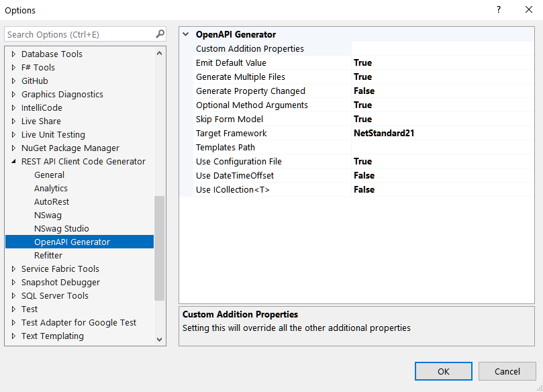Screen dimensions: 543x392
Task: Expand the Graphics Diagnostics node
Action: tap(13, 94)
